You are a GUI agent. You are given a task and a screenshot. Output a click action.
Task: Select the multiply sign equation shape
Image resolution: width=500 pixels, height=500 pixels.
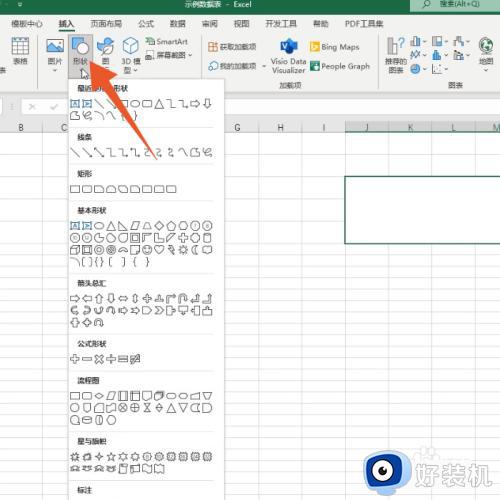[99, 359]
